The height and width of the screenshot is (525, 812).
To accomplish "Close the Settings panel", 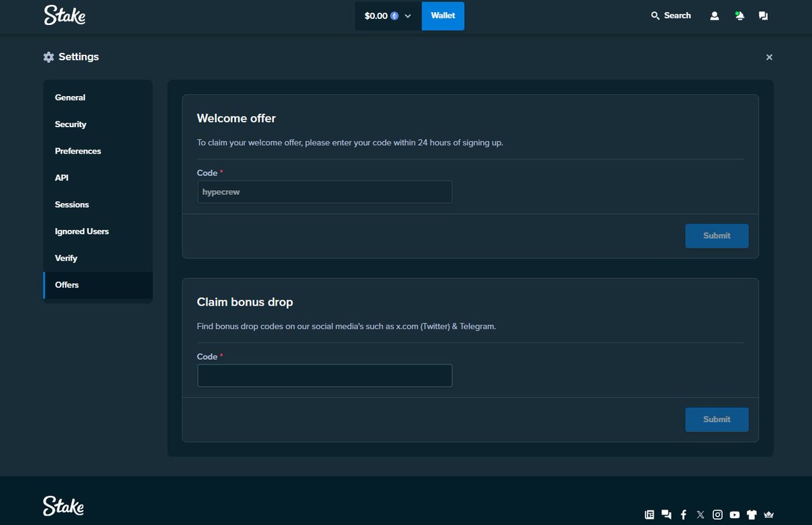I will (x=769, y=58).
